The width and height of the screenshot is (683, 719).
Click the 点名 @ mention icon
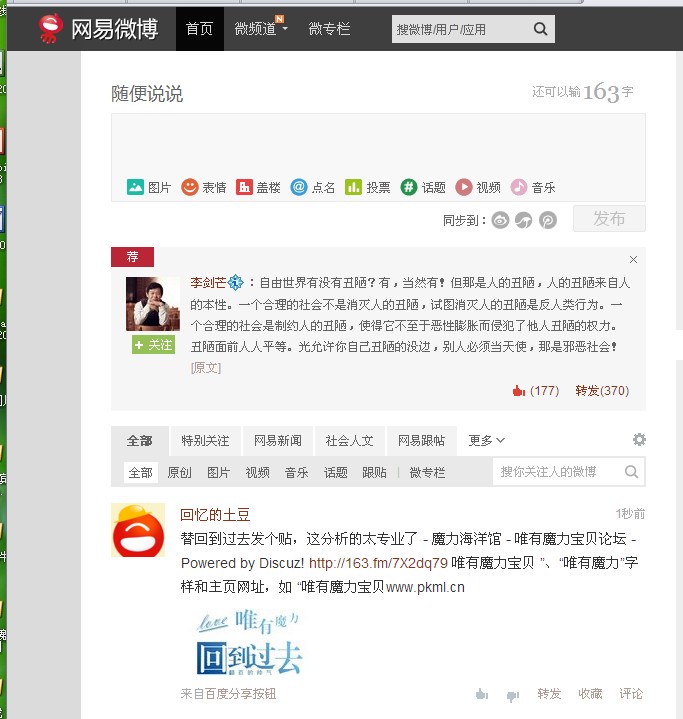point(299,187)
